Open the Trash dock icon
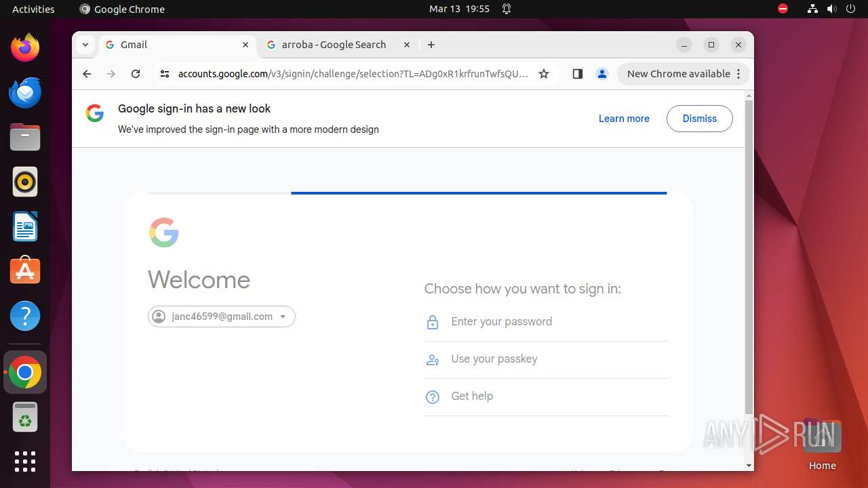 pyautogui.click(x=25, y=417)
